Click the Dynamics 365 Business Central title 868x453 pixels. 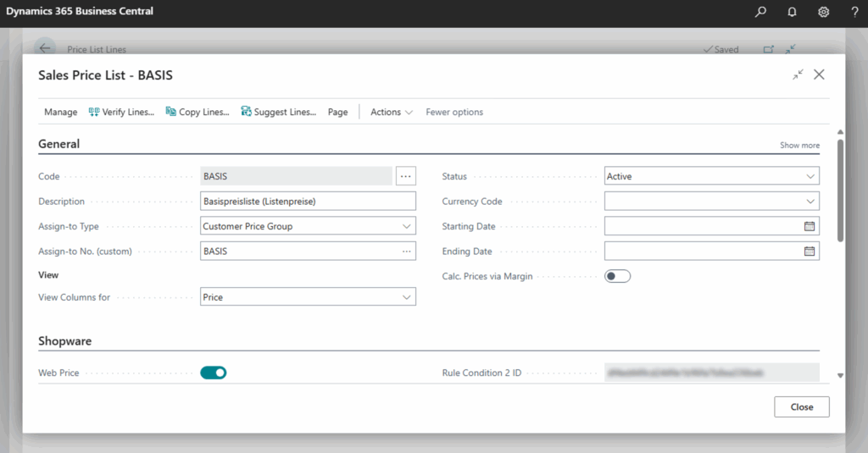click(x=80, y=11)
